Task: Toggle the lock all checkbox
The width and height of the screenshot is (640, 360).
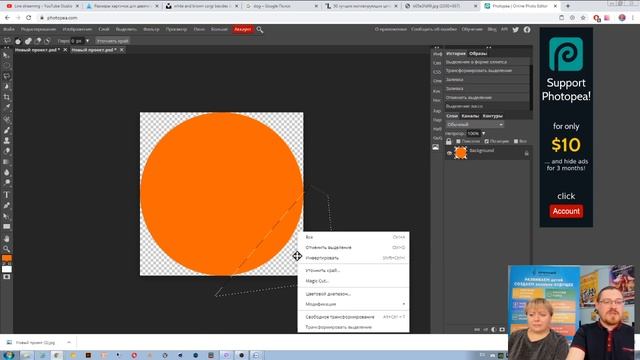Action: coord(516,141)
